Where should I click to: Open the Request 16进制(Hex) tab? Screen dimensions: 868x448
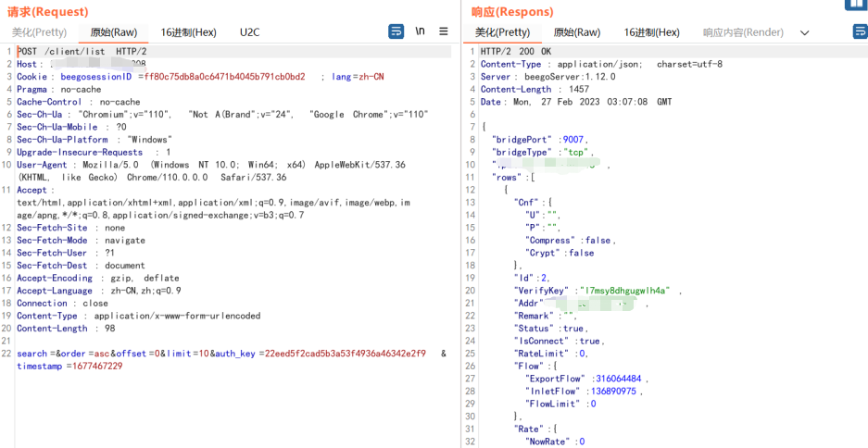coord(188,32)
